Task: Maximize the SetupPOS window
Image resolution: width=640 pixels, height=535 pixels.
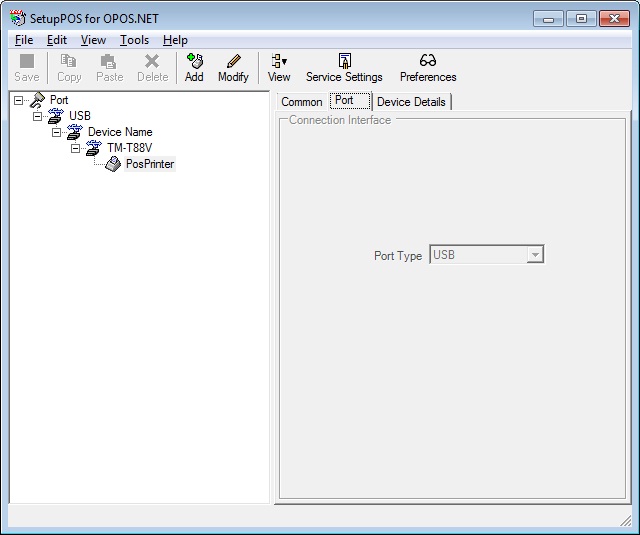Action: (581, 19)
